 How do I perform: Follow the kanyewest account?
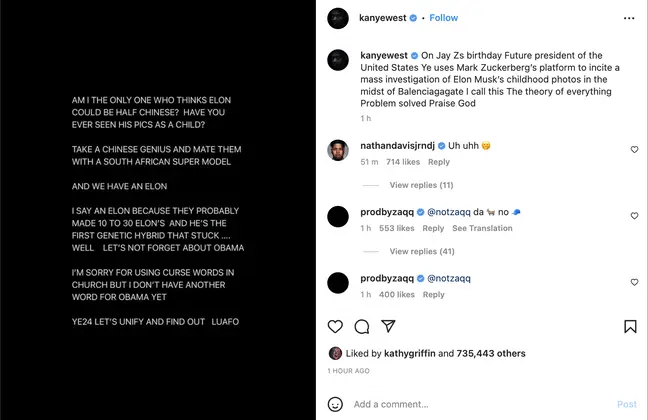pyautogui.click(x=444, y=18)
